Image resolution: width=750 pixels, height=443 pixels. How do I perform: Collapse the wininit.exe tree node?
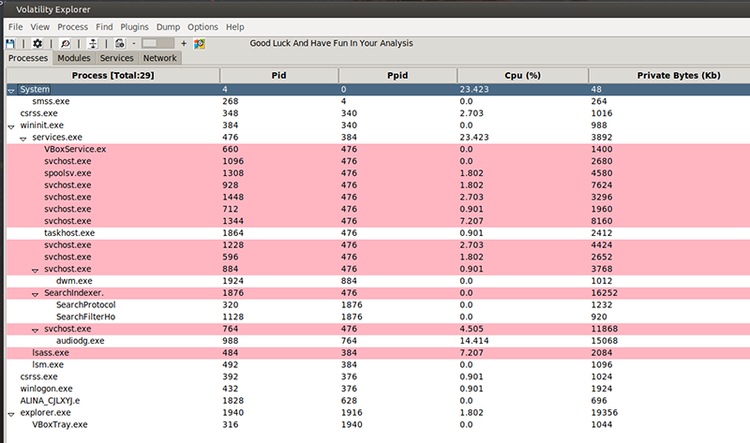[11, 126]
